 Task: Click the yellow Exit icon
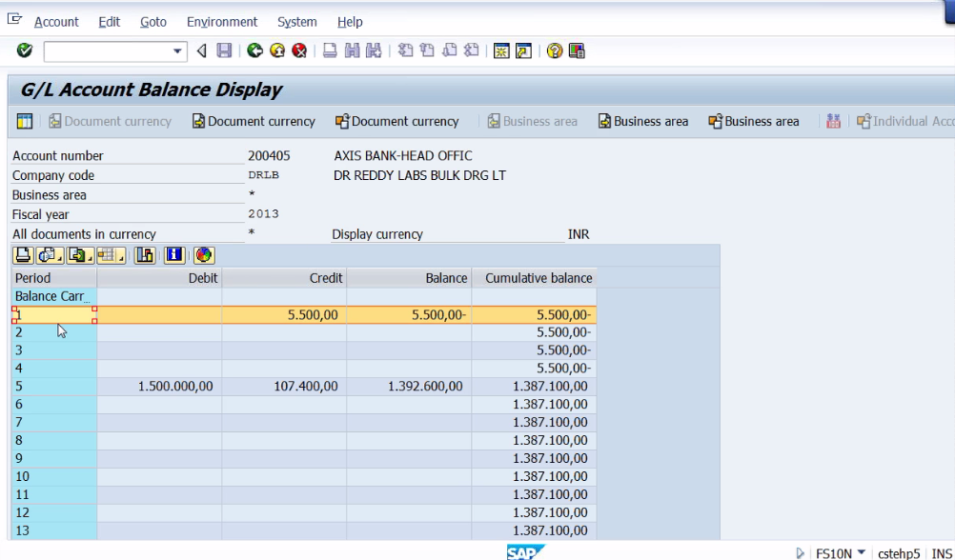pyautogui.click(x=277, y=50)
